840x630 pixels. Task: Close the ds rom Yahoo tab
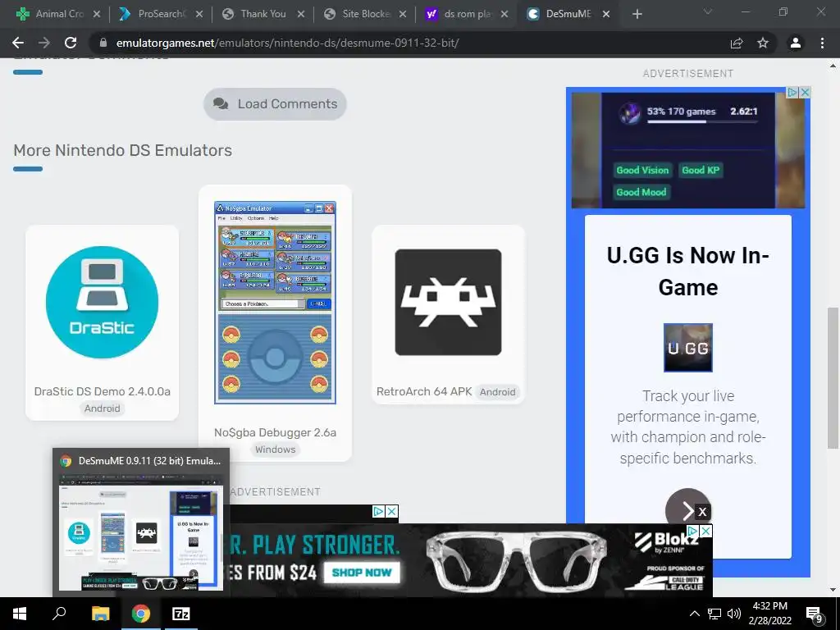[x=504, y=14]
